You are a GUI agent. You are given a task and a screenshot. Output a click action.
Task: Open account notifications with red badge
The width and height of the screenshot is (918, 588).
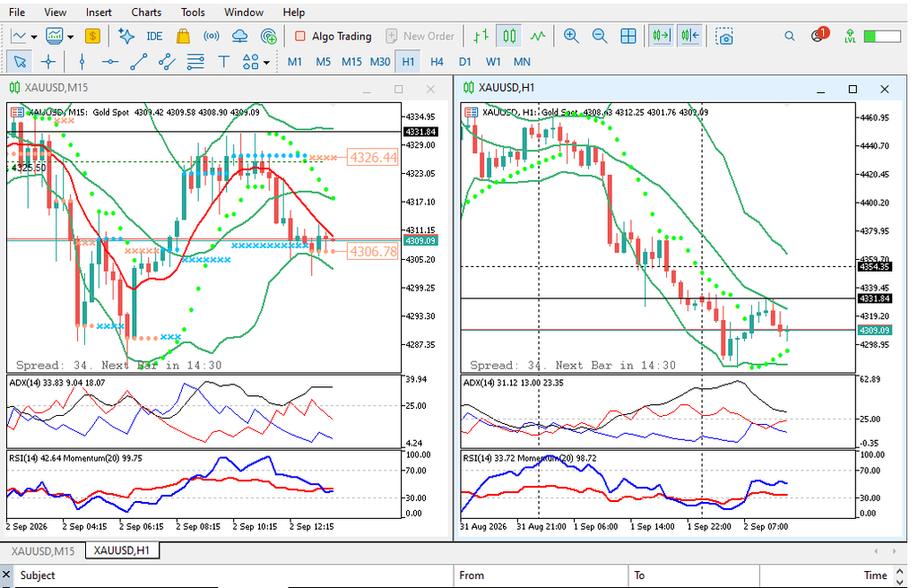(819, 35)
